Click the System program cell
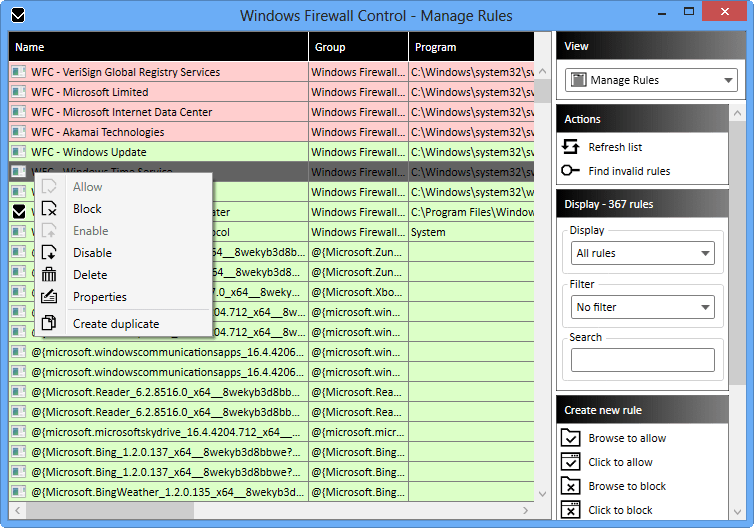This screenshot has width=754, height=528. pos(471,232)
